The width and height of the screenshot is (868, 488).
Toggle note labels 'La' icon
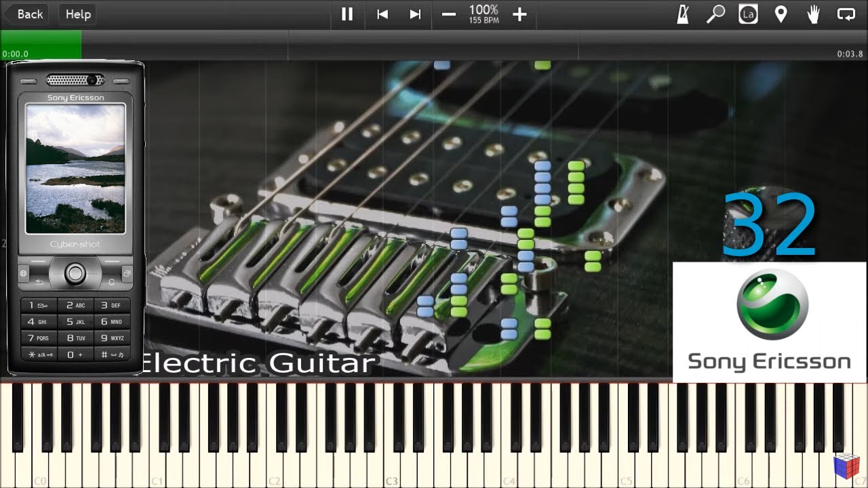tap(748, 14)
